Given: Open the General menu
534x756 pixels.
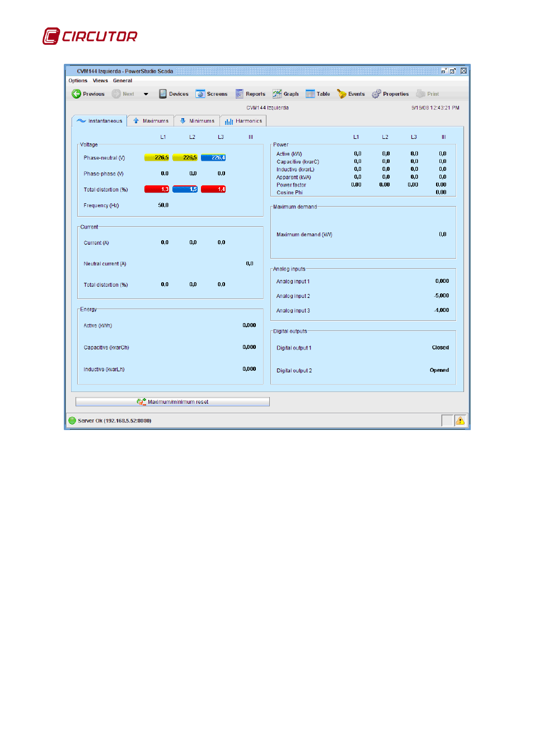Looking at the screenshot, I should click(123, 81).
